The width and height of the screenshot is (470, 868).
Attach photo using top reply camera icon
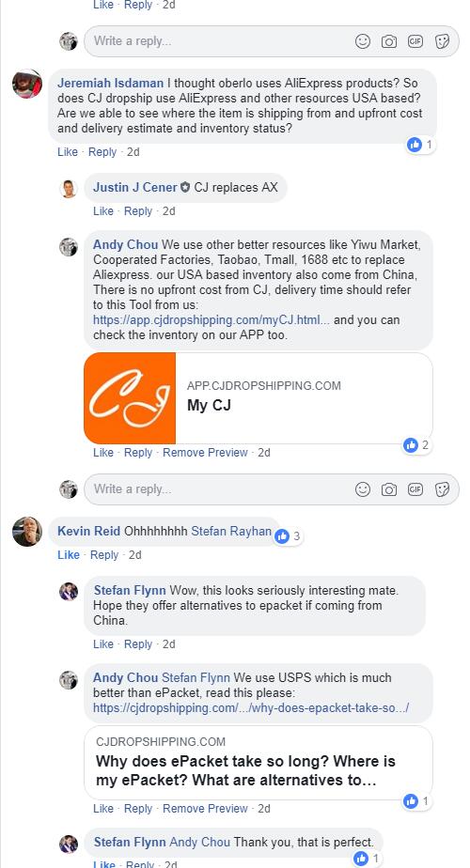[389, 41]
